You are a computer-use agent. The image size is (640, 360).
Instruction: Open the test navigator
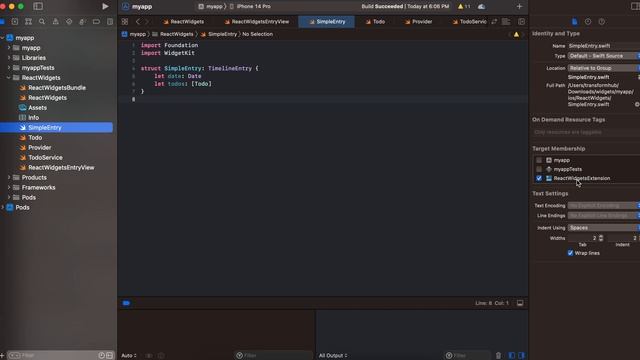pyautogui.click(x=69, y=22)
